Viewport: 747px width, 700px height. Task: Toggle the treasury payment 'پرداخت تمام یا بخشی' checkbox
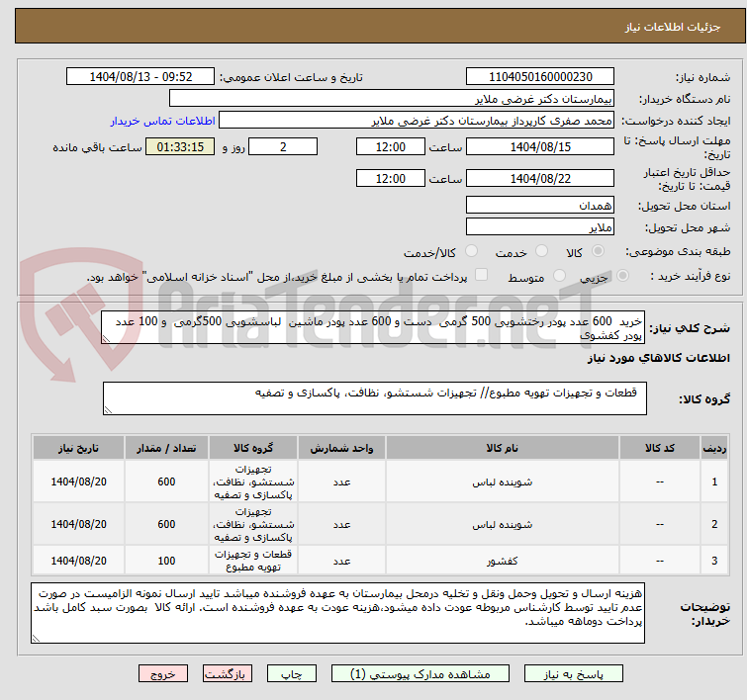click(x=482, y=276)
